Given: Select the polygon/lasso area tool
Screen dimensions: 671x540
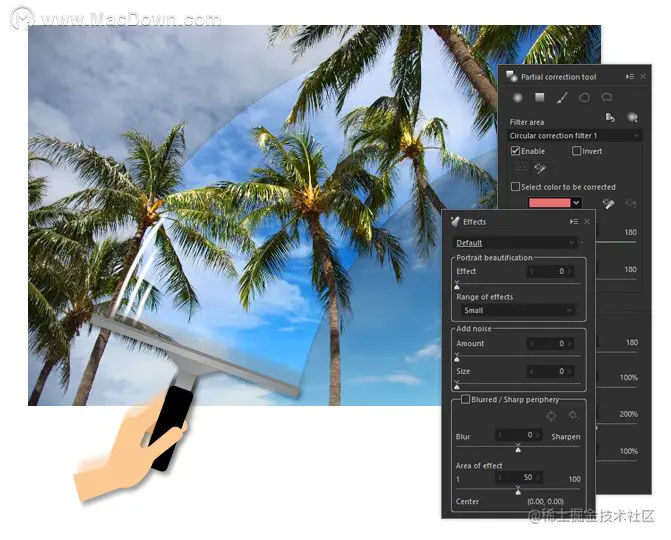Looking at the screenshot, I should point(606,98).
